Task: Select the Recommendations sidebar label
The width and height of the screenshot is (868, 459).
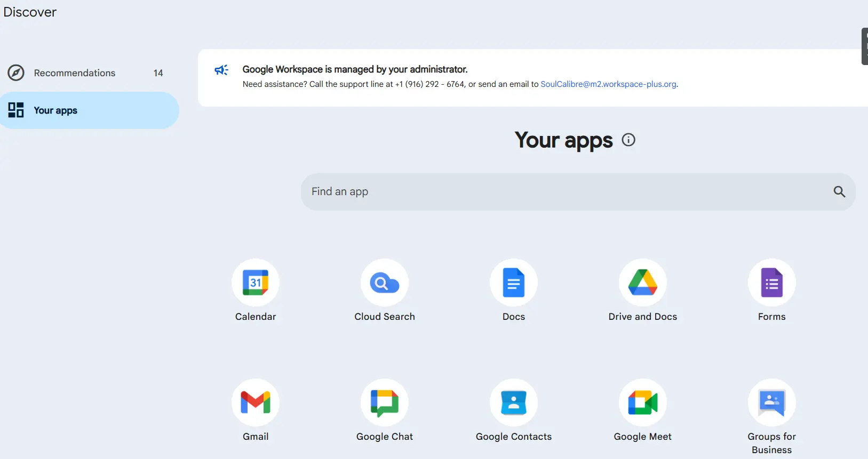Action: pos(75,73)
